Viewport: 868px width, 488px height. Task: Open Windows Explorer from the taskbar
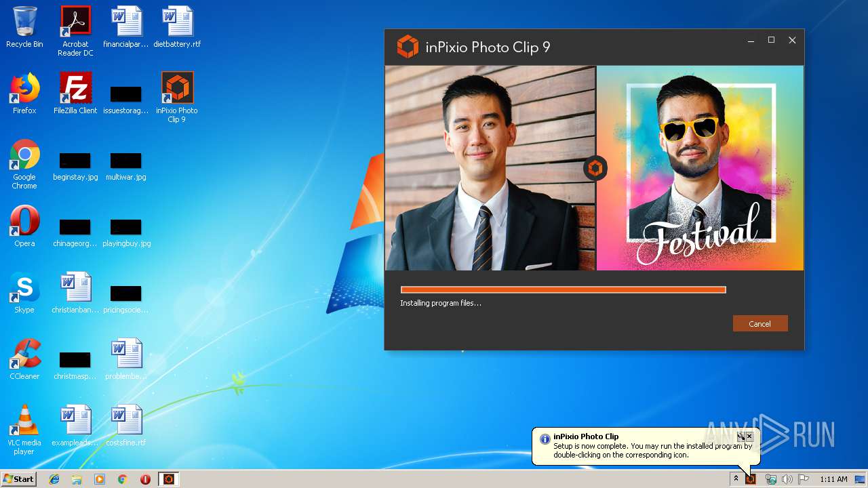coord(77,479)
